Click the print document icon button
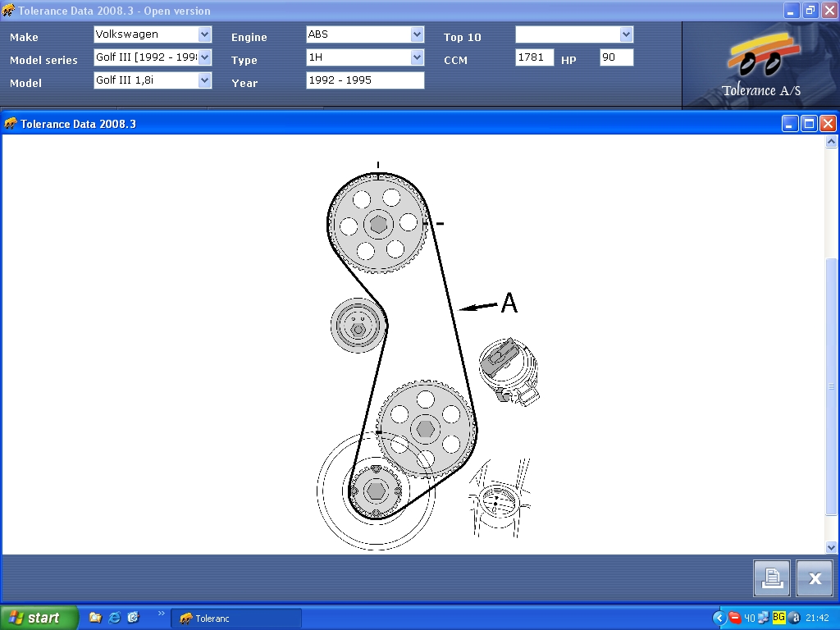840x630 pixels. coord(772,578)
